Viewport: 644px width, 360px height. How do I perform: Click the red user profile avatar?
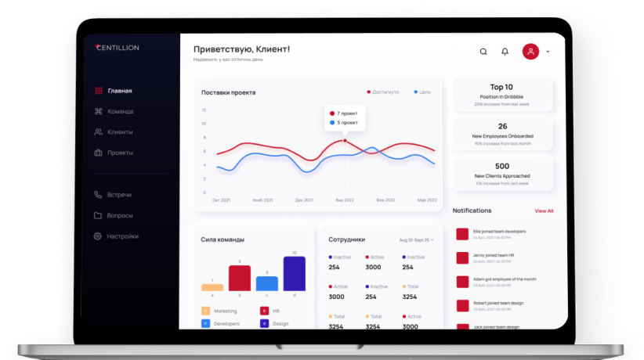coord(531,52)
